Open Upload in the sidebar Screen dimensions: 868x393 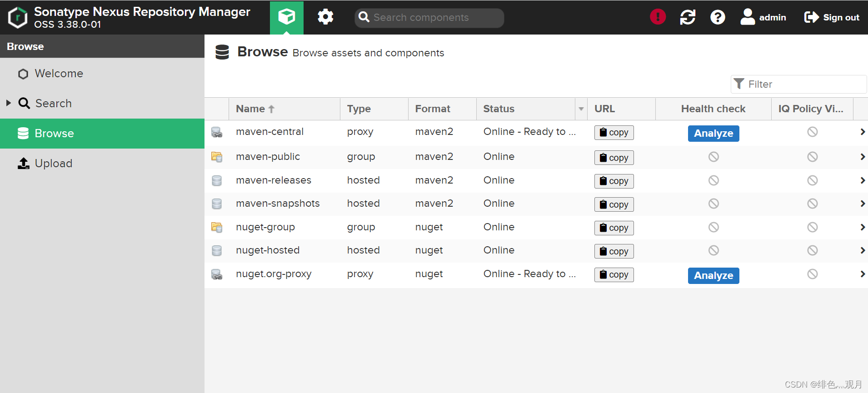click(x=102, y=163)
